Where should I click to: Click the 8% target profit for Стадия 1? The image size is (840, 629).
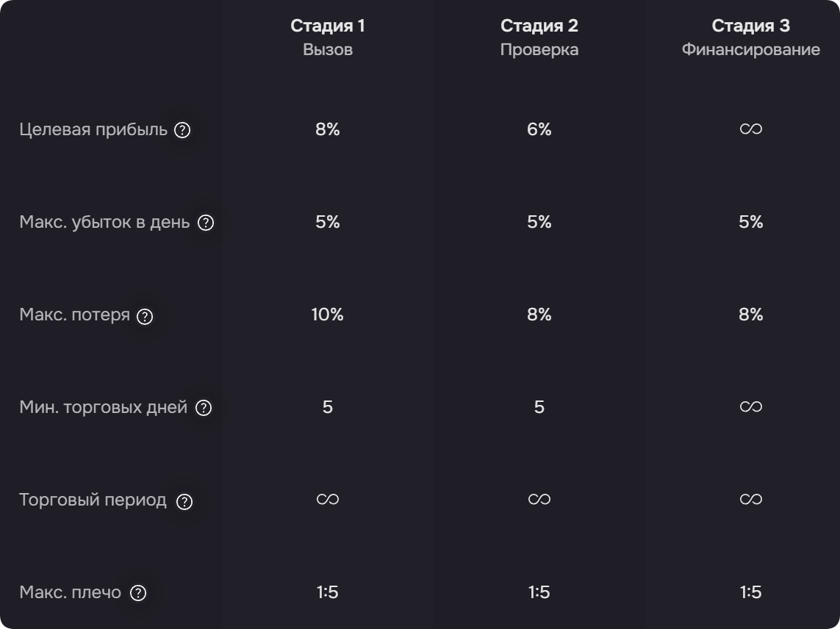click(x=327, y=129)
